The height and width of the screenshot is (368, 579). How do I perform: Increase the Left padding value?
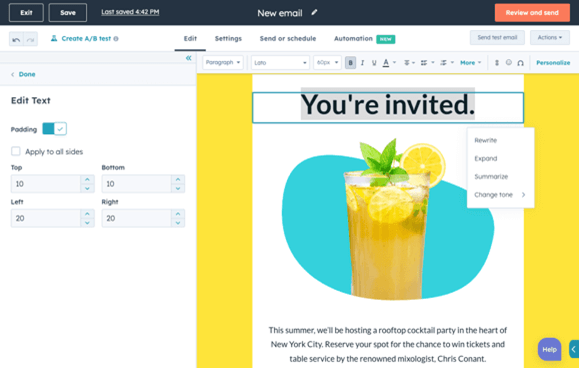(87, 214)
